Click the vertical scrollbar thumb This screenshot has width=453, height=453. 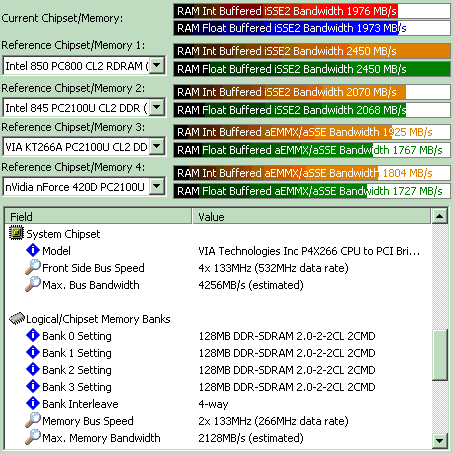pyautogui.click(x=439, y=355)
